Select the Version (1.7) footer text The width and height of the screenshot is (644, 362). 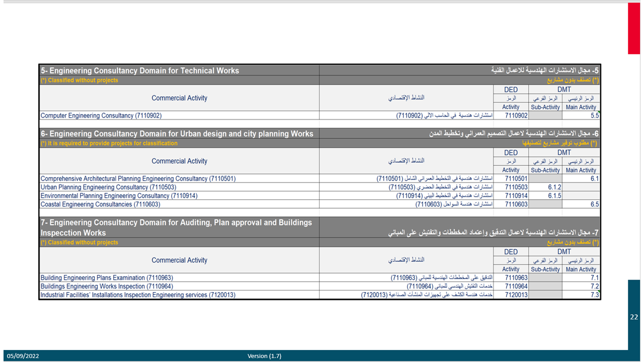264,356
